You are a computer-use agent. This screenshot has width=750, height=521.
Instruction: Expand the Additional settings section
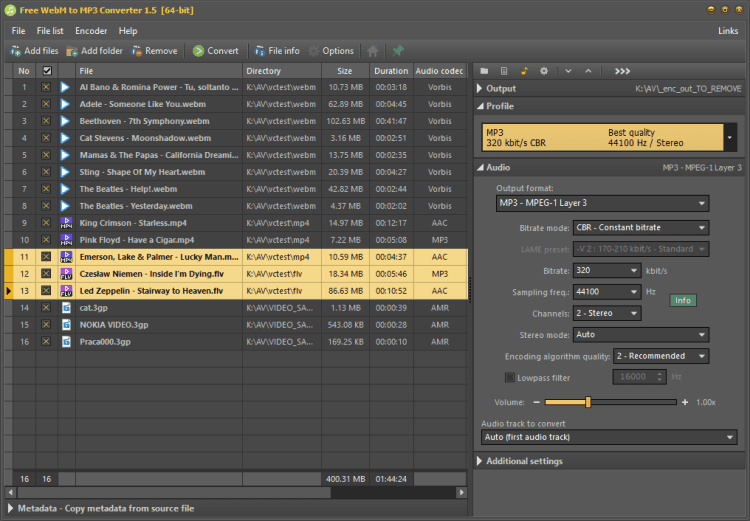coord(524,462)
